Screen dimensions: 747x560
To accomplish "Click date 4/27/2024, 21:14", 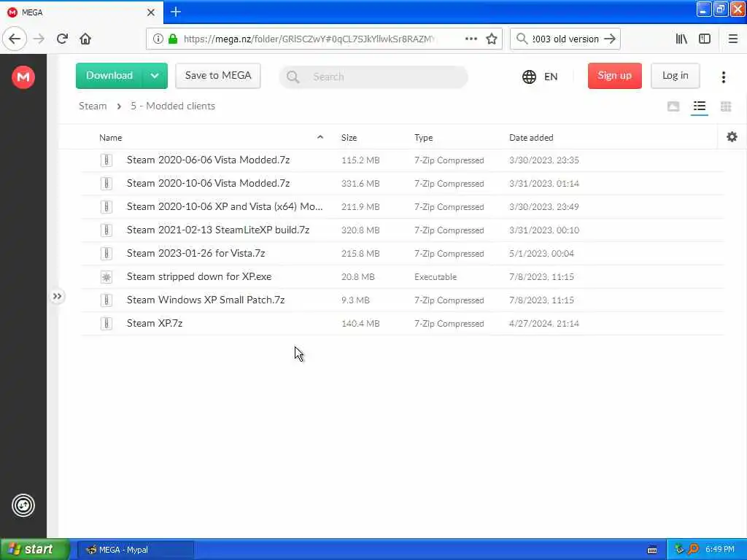I will [x=543, y=323].
